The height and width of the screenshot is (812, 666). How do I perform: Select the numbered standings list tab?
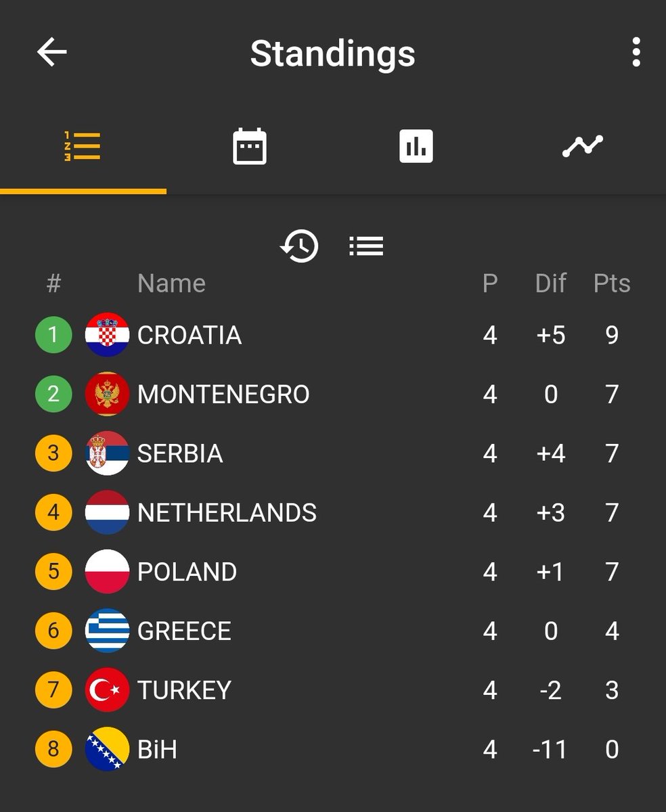click(x=83, y=146)
